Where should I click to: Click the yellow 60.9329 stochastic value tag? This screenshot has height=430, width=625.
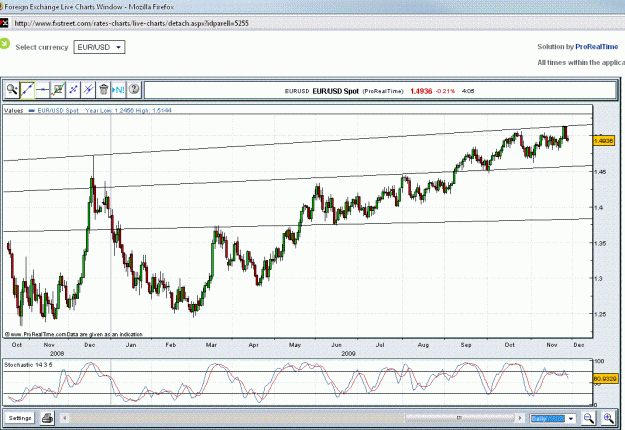click(605, 379)
